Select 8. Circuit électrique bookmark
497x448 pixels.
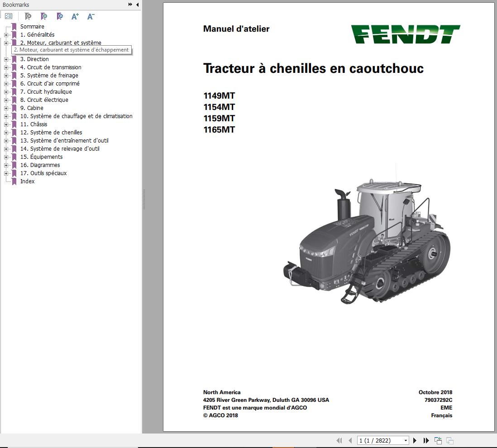tap(44, 100)
